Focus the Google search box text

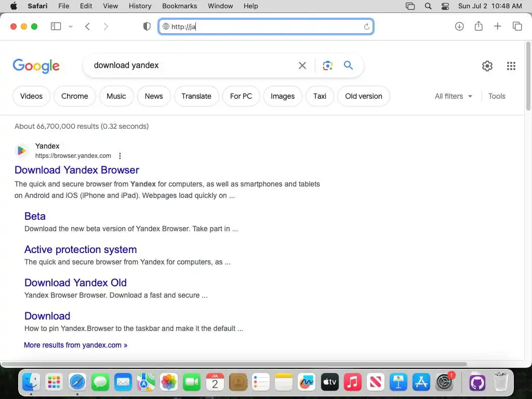pyautogui.click(x=126, y=65)
